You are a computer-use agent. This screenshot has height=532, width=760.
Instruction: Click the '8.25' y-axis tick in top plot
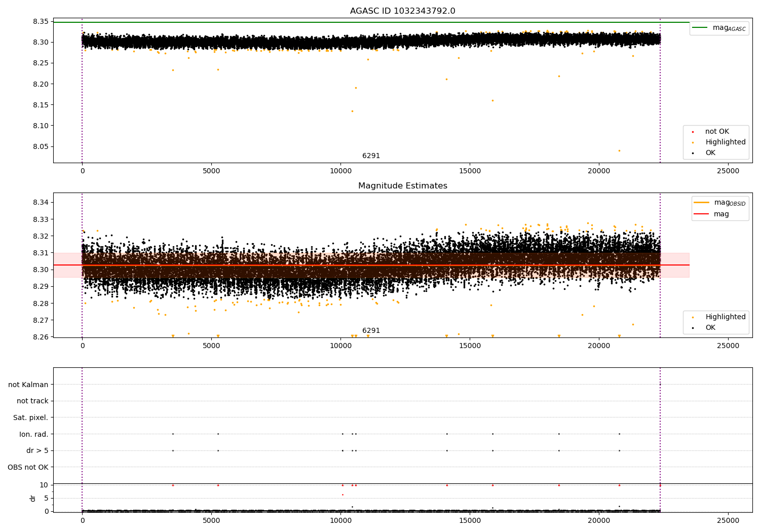click(x=41, y=63)
